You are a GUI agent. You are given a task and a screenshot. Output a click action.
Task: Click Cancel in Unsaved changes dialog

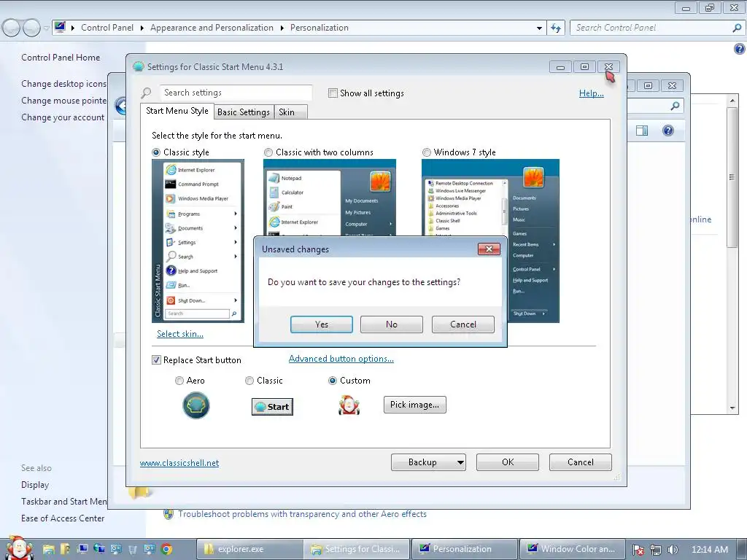pyautogui.click(x=463, y=324)
